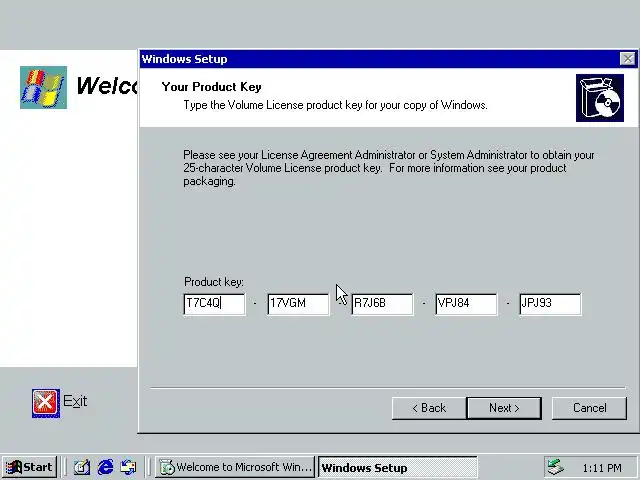
Task: Click the clock showing 1:11 PM
Action: (x=602, y=468)
